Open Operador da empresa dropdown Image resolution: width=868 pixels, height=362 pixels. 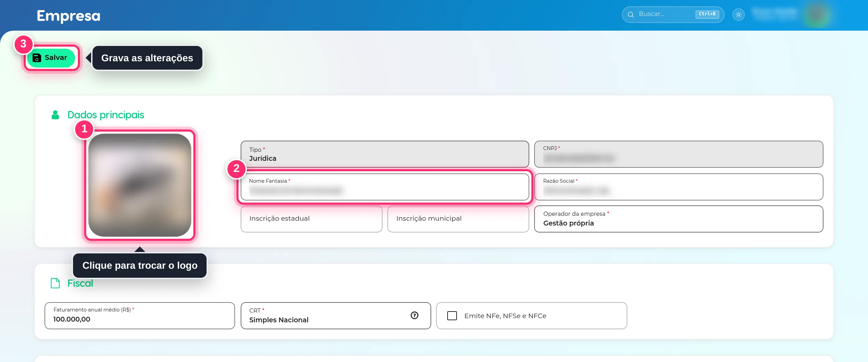click(x=678, y=219)
